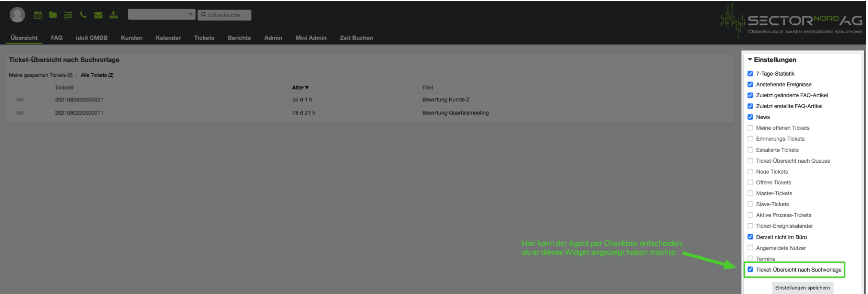Click the Sector Nord AG logo

[792, 21]
